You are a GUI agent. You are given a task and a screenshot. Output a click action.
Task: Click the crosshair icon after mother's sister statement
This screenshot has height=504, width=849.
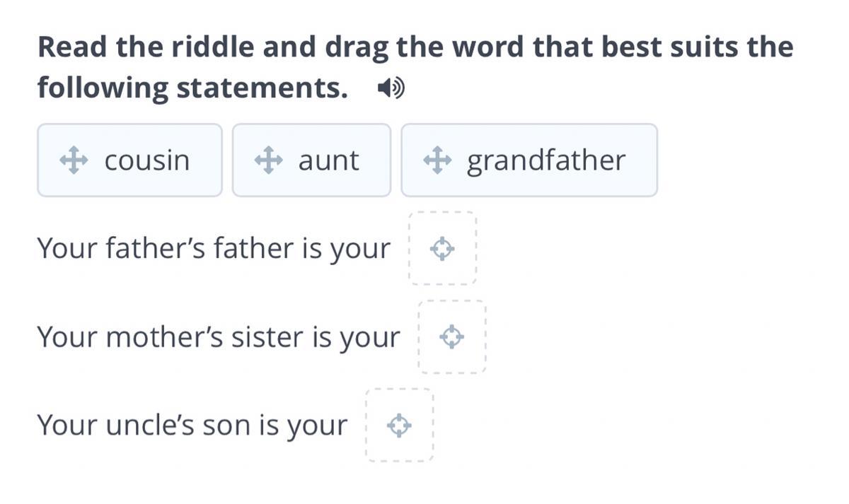[x=451, y=337]
